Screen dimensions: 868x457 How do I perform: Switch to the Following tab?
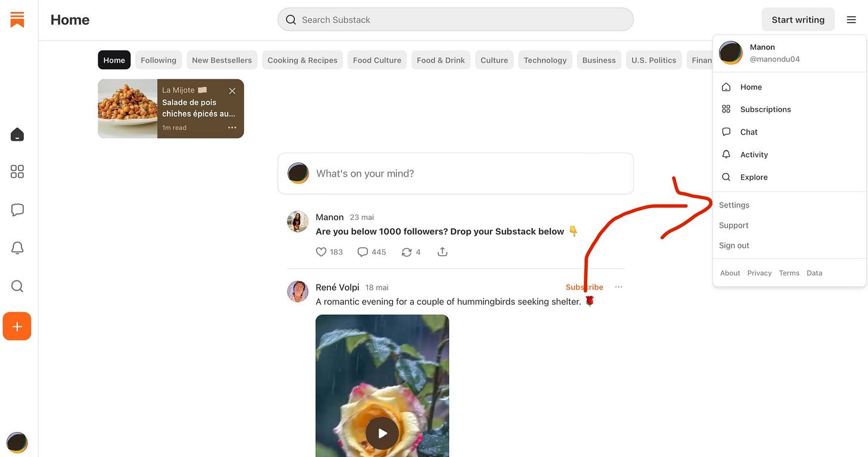coord(159,60)
